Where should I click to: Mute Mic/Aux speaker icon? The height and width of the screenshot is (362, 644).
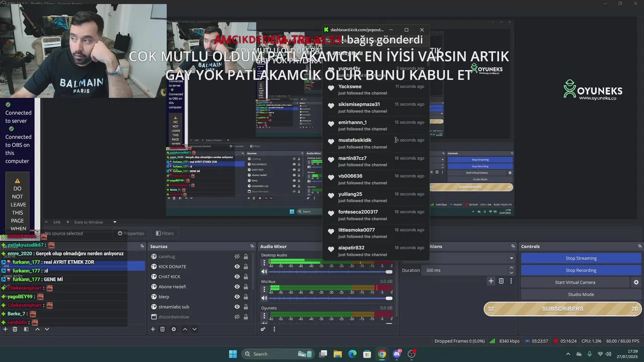pos(265,298)
